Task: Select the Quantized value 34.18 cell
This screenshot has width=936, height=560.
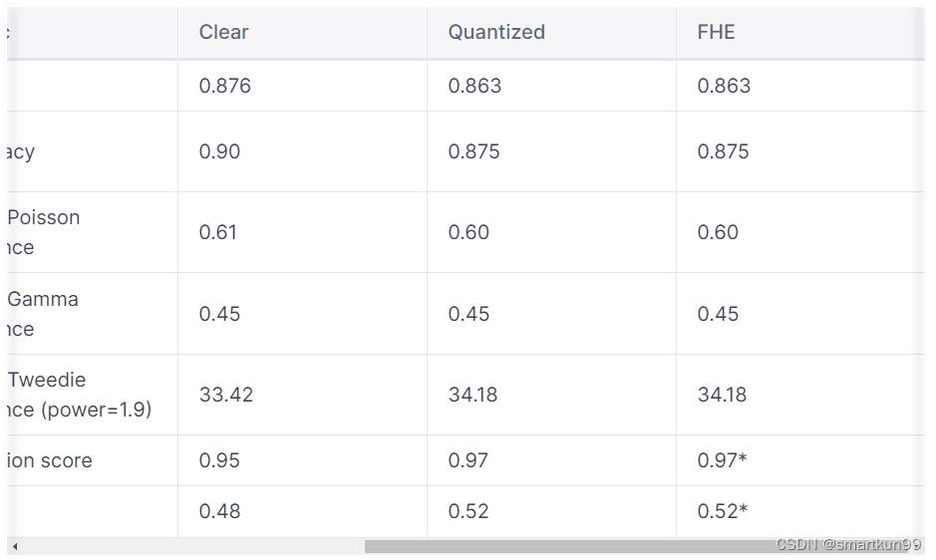Action: pyautogui.click(x=551, y=395)
